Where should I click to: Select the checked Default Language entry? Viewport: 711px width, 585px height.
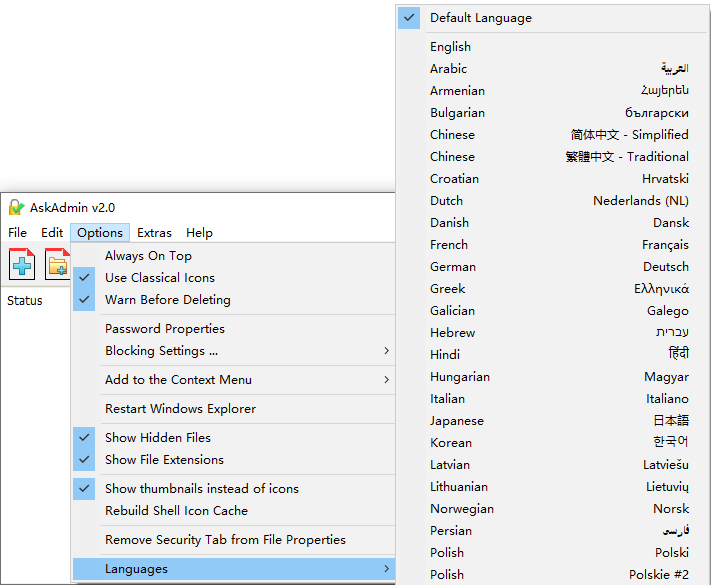click(x=552, y=18)
